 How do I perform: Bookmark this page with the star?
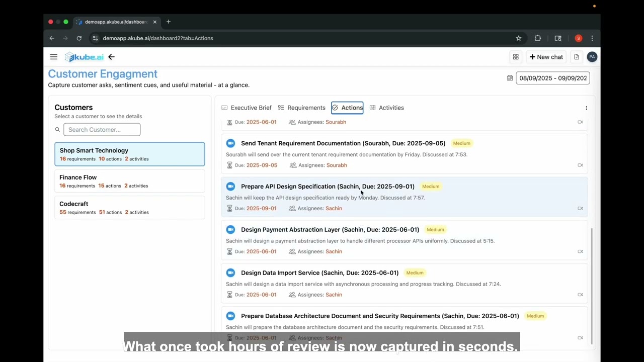coord(519,38)
